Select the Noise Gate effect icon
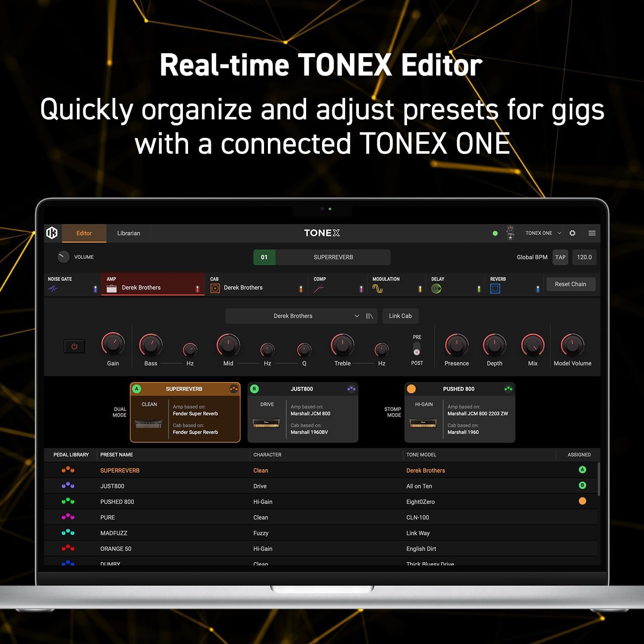Screen dimensions: 644x644 [x=53, y=289]
